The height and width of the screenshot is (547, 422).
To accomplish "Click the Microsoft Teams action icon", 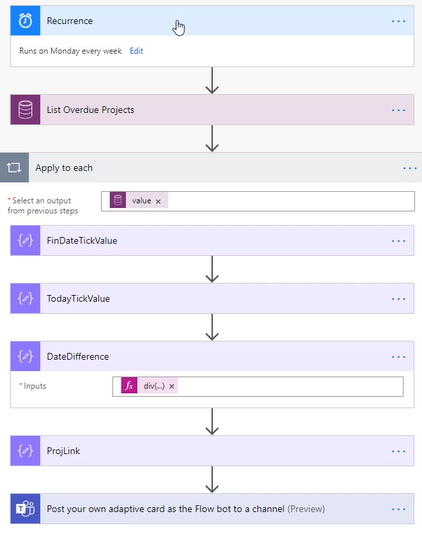I will pyautogui.click(x=25, y=509).
